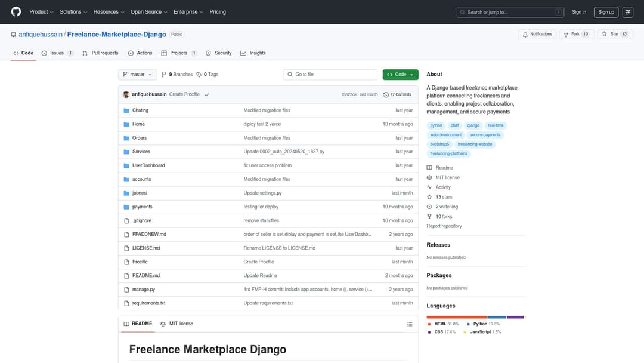Open the green Code dropdown
644x363 pixels.
tap(401, 75)
